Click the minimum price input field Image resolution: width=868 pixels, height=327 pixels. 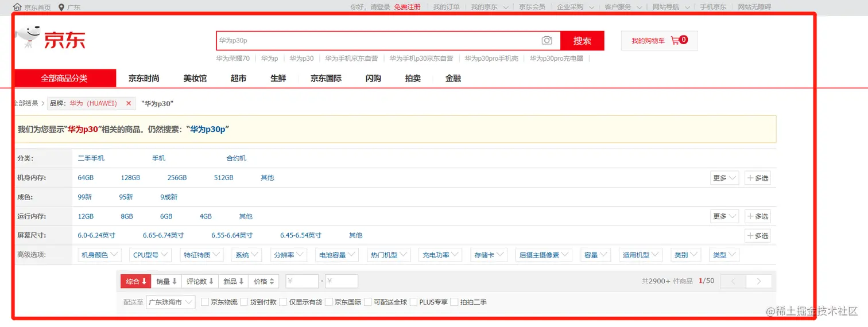tap(302, 281)
